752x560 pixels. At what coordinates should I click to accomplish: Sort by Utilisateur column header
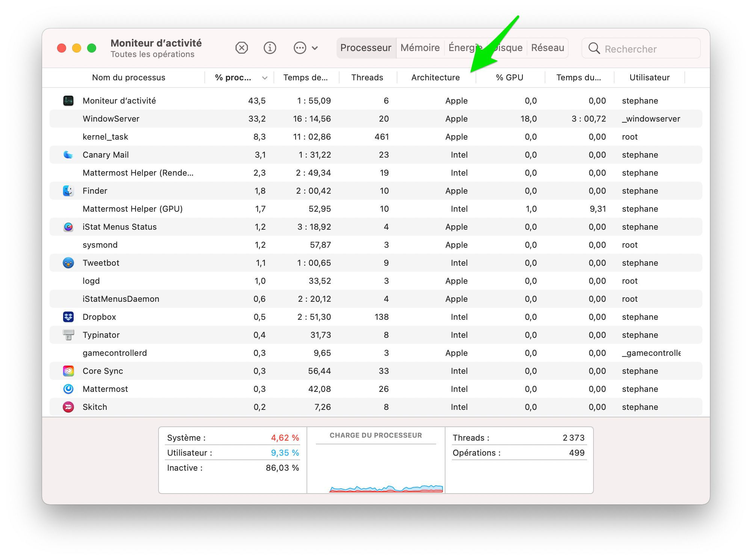(x=649, y=78)
